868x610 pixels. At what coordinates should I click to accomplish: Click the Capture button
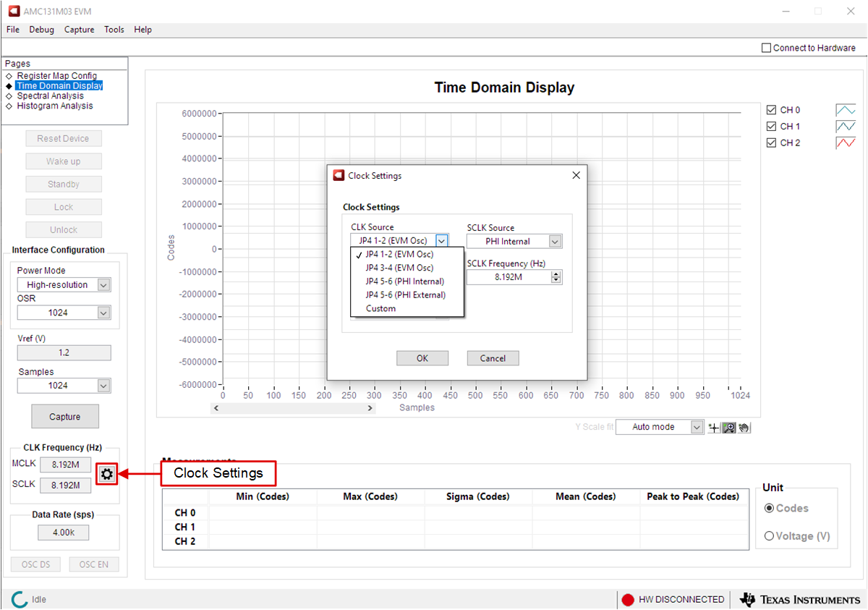[x=65, y=417]
